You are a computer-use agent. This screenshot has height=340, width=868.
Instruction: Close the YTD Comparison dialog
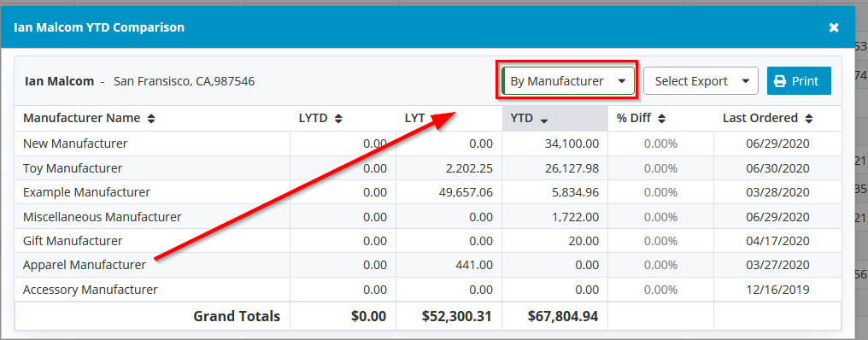(x=834, y=27)
